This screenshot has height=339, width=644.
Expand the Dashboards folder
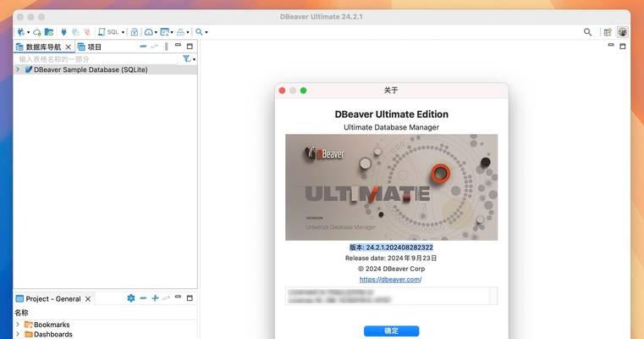[x=18, y=334]
